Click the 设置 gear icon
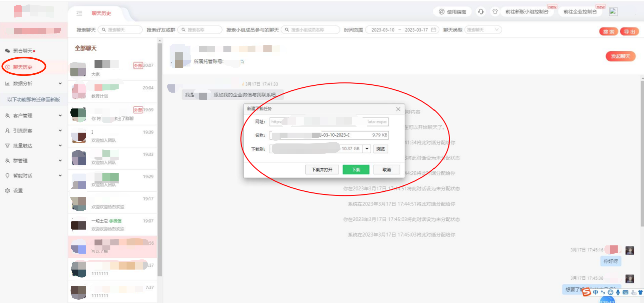 (8, 191)
